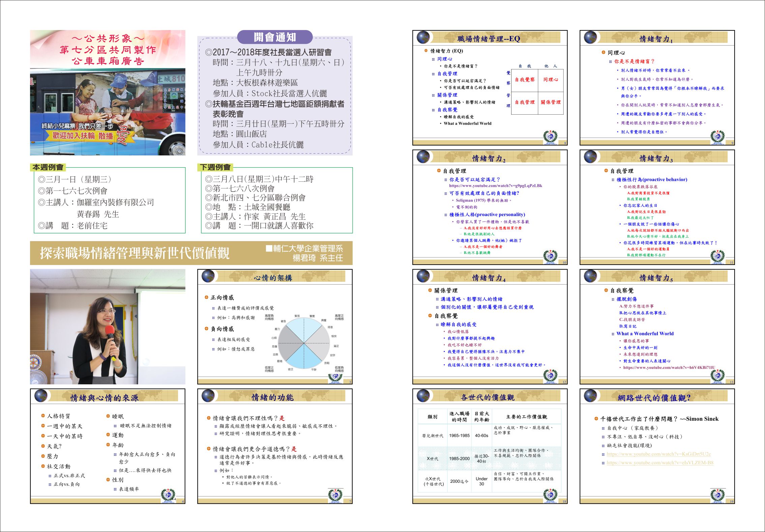Click the university emblem on 職場情緒管理--EQ slide
The width and height of the screenshot is (765, 532).
550,137
